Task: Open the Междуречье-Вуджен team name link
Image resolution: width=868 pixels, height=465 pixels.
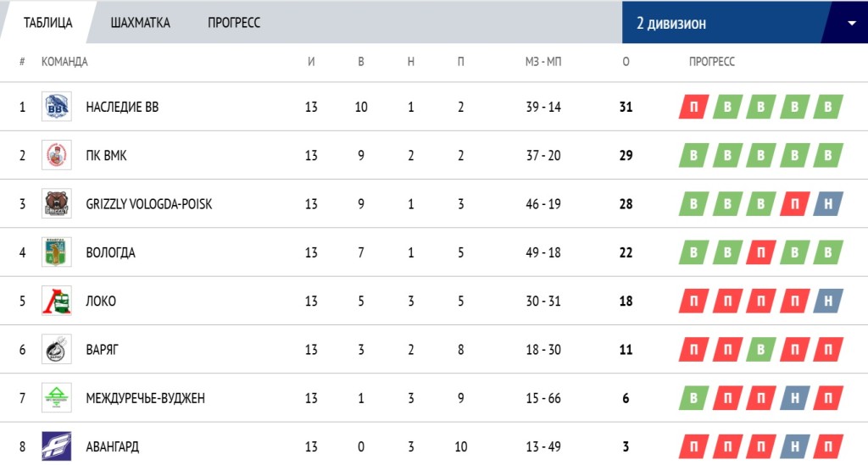Action: click(x=146, y=398)
